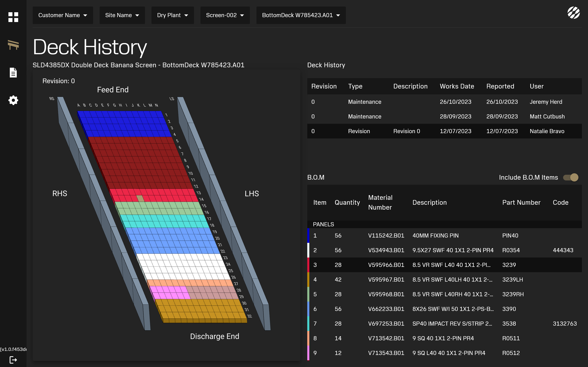Expand the Customer Name dropdown
Viewport: 588px width, 367px height.
63,15
